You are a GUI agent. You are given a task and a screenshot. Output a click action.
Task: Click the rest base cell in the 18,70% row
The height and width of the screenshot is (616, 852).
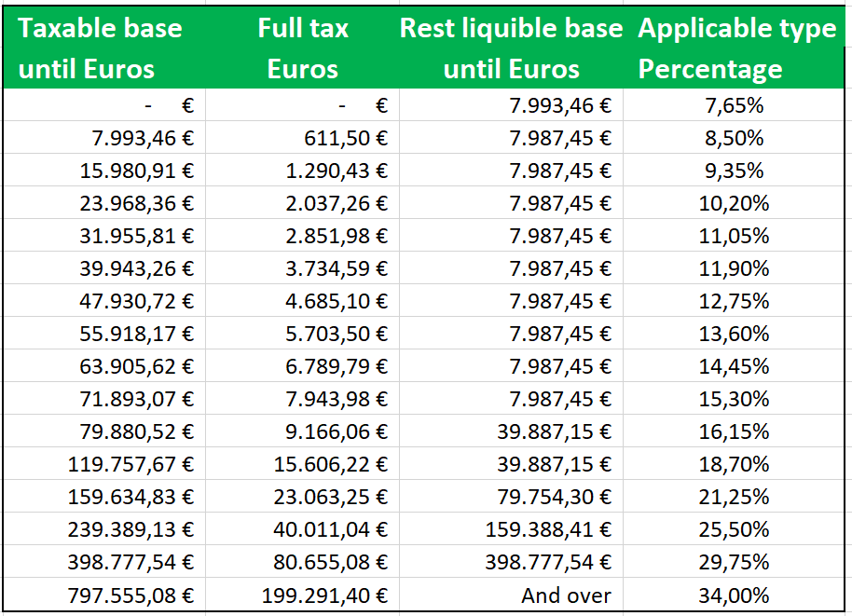(x=512, y=464)
